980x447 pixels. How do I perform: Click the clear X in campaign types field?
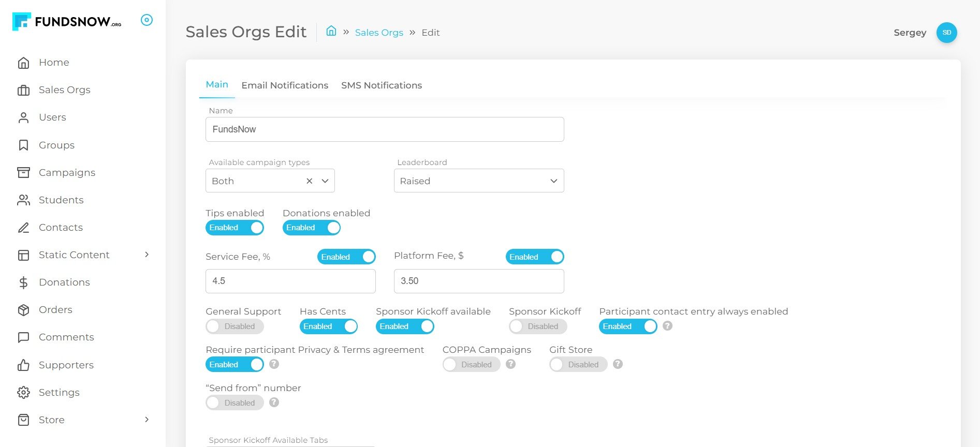(x=309, y=181)
